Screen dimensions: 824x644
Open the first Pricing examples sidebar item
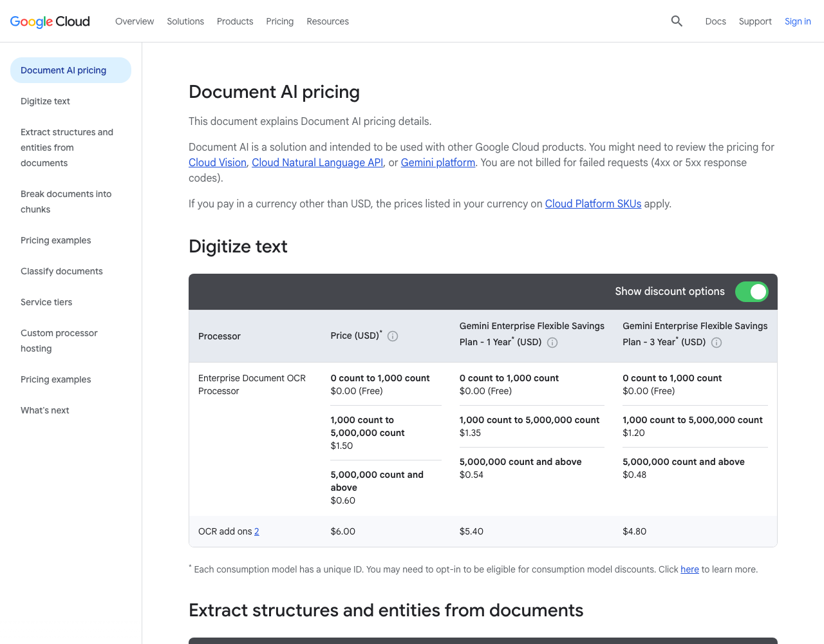click(56, 240)
